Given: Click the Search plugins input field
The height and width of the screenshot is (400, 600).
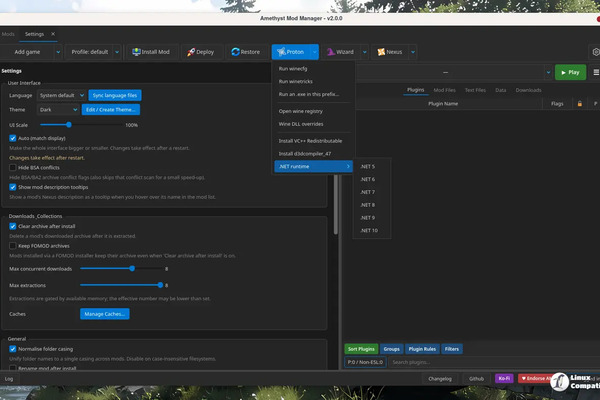Looking at the screenshot, I should click(x=494, y=362).
